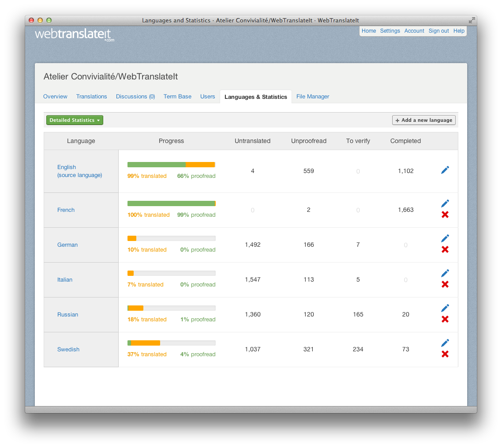Click the English progress bar

tap(172, 165)
